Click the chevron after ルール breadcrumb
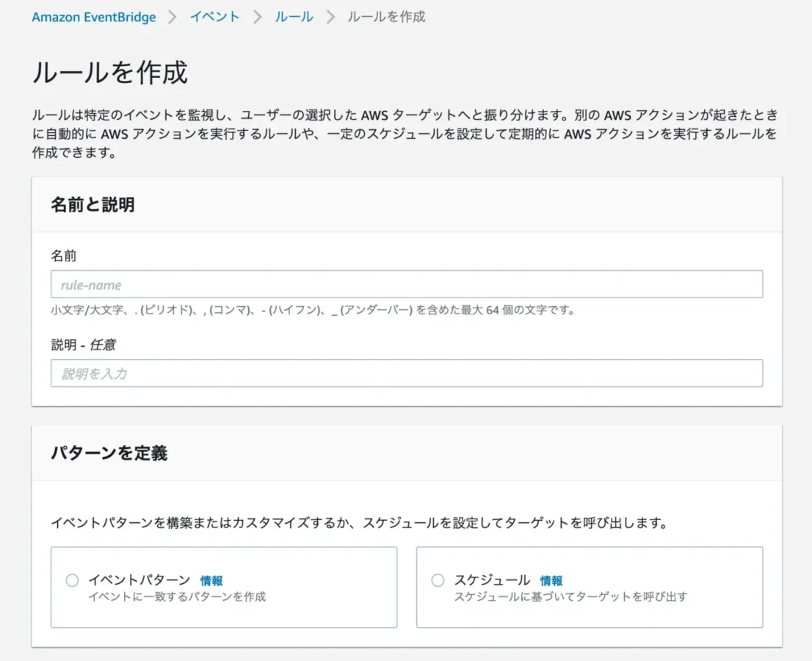Screen dimensions: 812x661 [x=330, y=17]
